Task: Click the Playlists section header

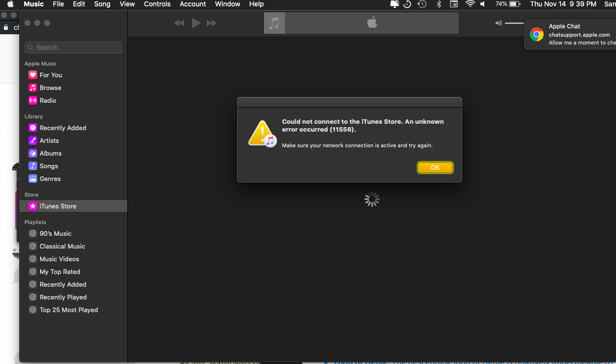Action: pyautogui.click(x=35, y=222)
